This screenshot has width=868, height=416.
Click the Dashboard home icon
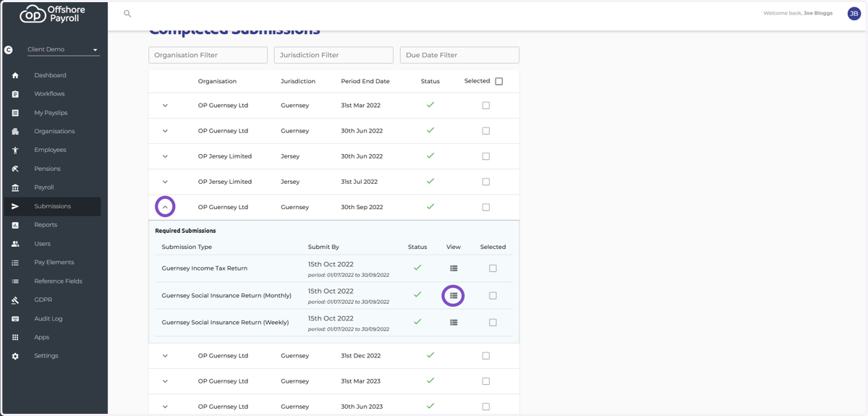click(15, 75)
